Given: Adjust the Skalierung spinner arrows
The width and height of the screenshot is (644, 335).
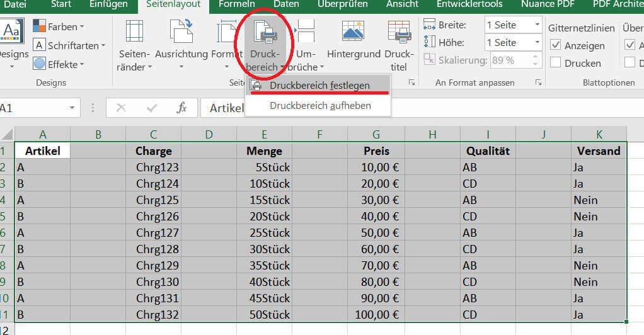Looking at the screenshot, I should point(536,60).
